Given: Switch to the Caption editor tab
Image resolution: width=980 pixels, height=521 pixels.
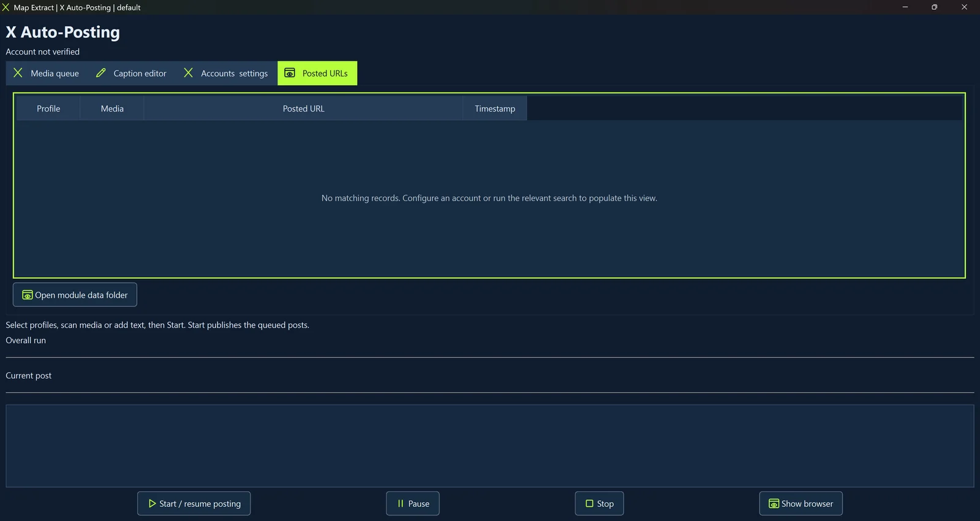Looking at the screenshot, I should click(131, 73).
